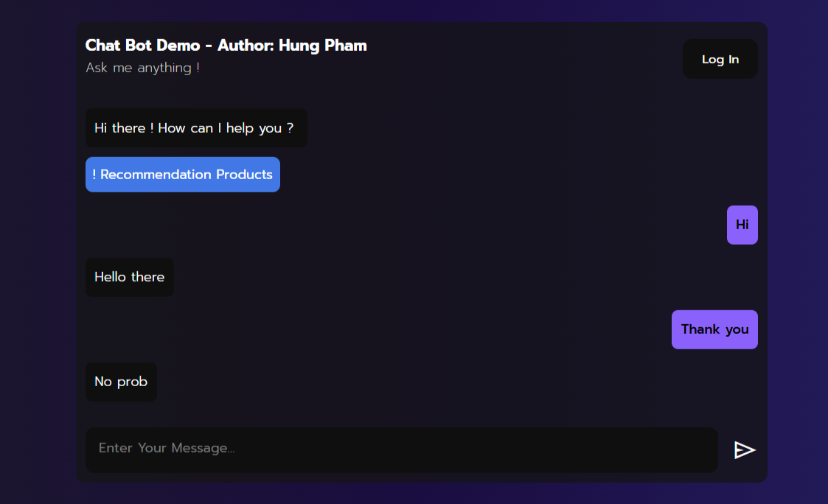Click the send message arrow icon
Viewport: 828px width, 504px height.
click(745, 450)
